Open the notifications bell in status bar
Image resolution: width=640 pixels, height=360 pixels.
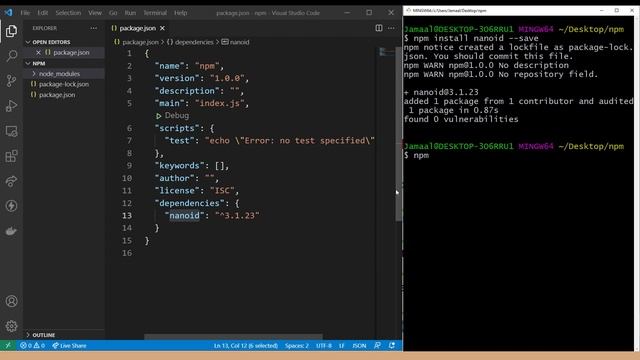pos(392,345)
